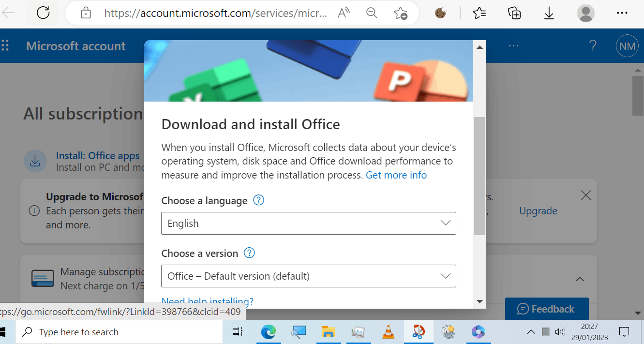Open the Microsoft app launcher grid

[5, 46]
